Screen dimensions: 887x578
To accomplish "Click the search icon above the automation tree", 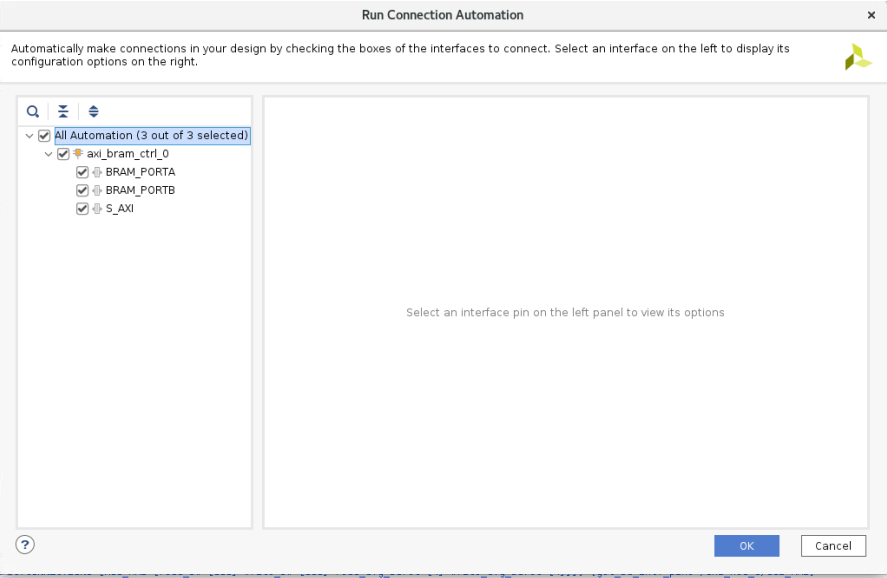I will pyautogui.click(x=33, y=111).
